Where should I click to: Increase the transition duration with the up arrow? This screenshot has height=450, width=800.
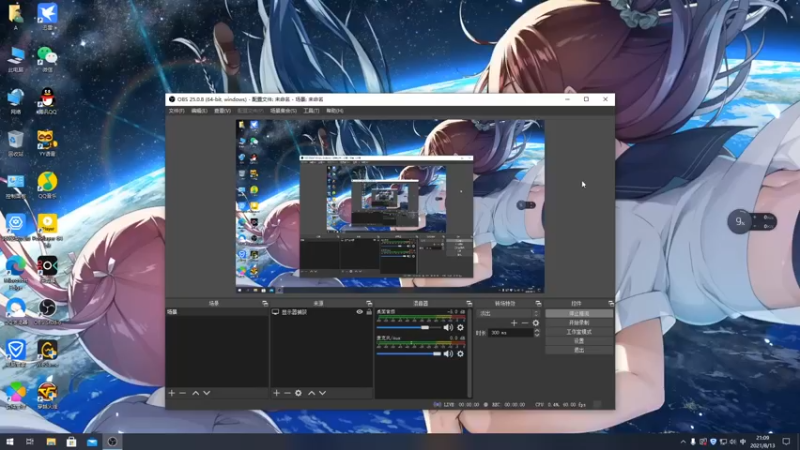point(537,331)
